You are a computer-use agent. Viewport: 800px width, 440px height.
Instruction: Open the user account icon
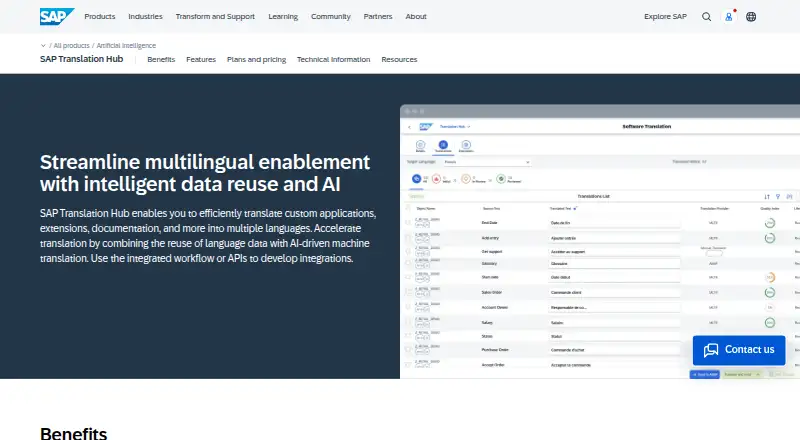[x=729, y=17]
